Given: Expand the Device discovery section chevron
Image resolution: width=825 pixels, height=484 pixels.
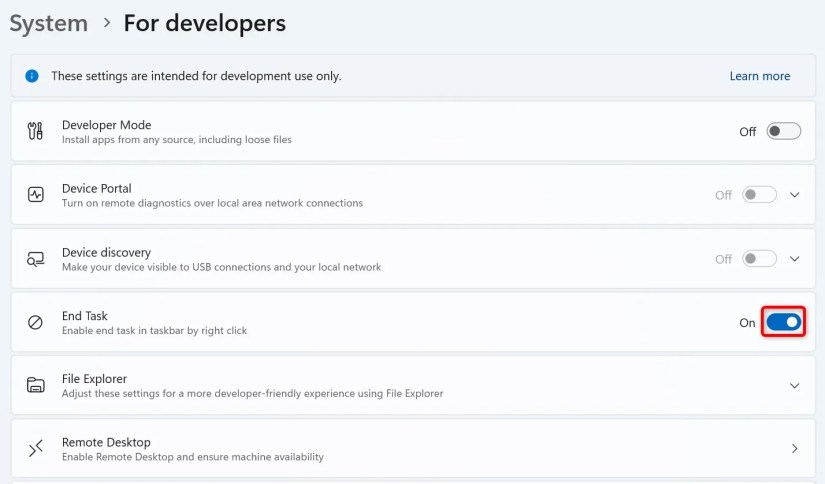Looking at the screenshot, I should [x=795, y=259].
